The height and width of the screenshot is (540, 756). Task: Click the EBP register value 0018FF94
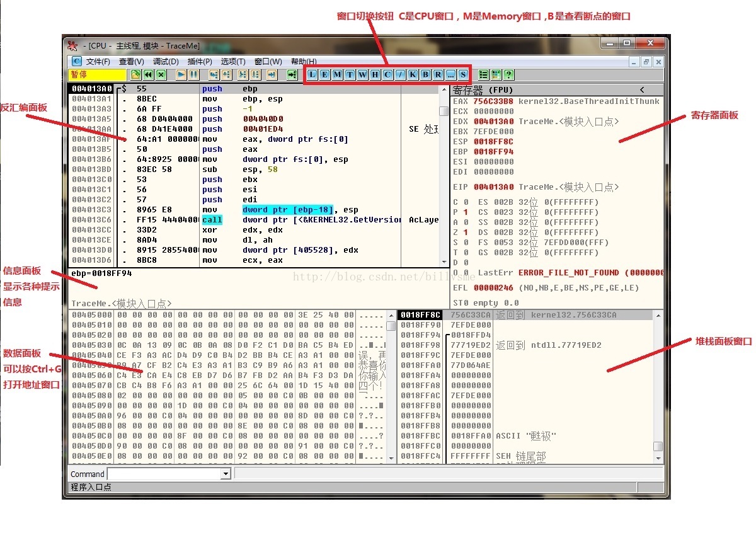[x=493, y=151]
